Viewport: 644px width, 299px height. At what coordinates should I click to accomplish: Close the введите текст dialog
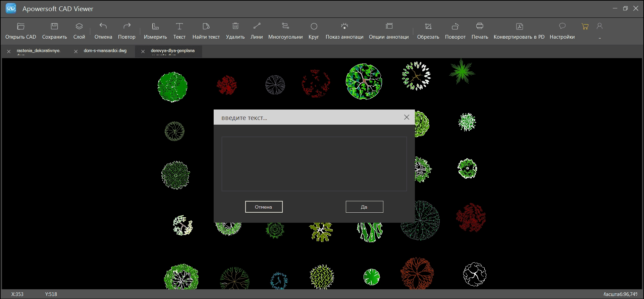pos(407,117)
